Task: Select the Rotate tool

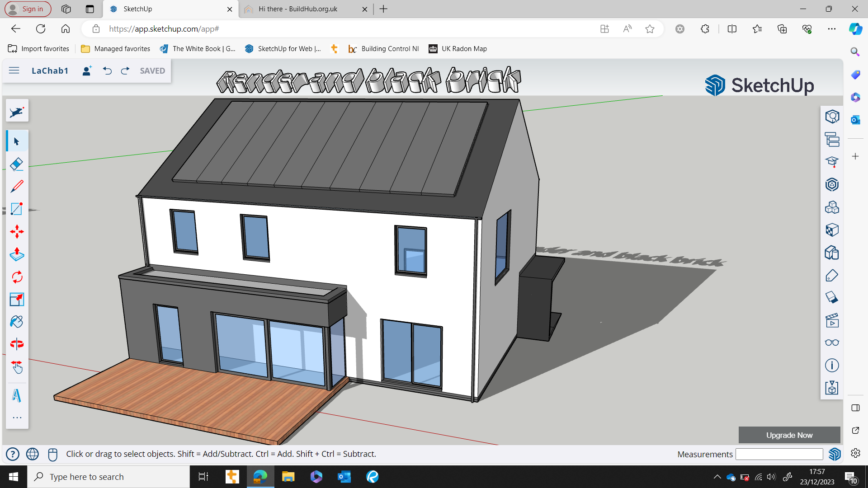Action: pyautogui.click(x=17, y=277)
